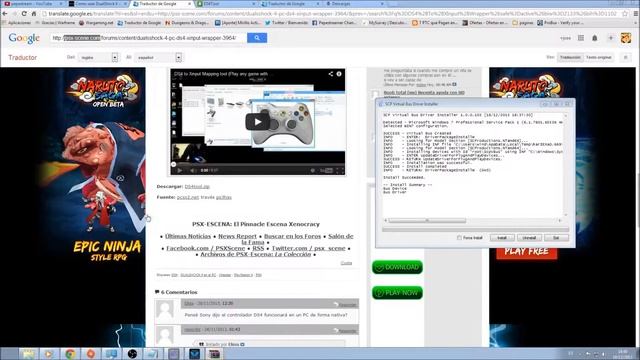This screenshot has height=360, width=640.
Task: Open the Aplicaciones bookmark
Action: point(16,23)
